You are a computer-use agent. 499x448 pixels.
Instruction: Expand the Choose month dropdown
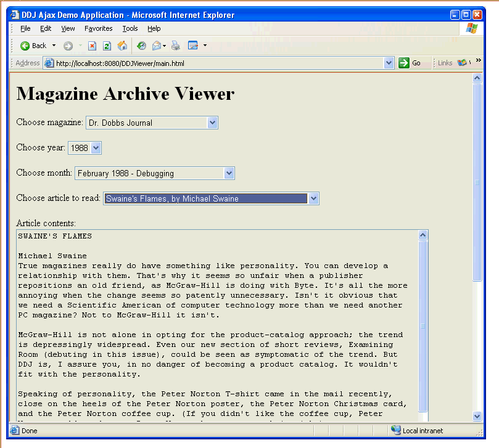(229, 173)
